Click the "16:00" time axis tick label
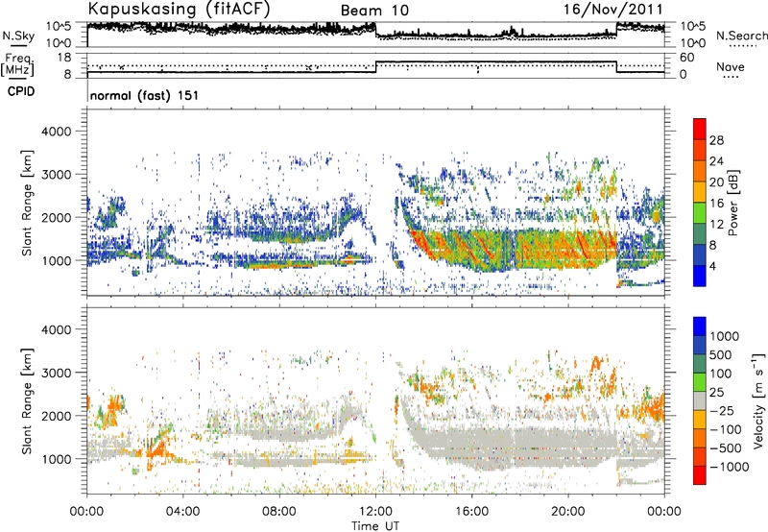The width and height of the screenshot is (768, 532). point(471,512)
